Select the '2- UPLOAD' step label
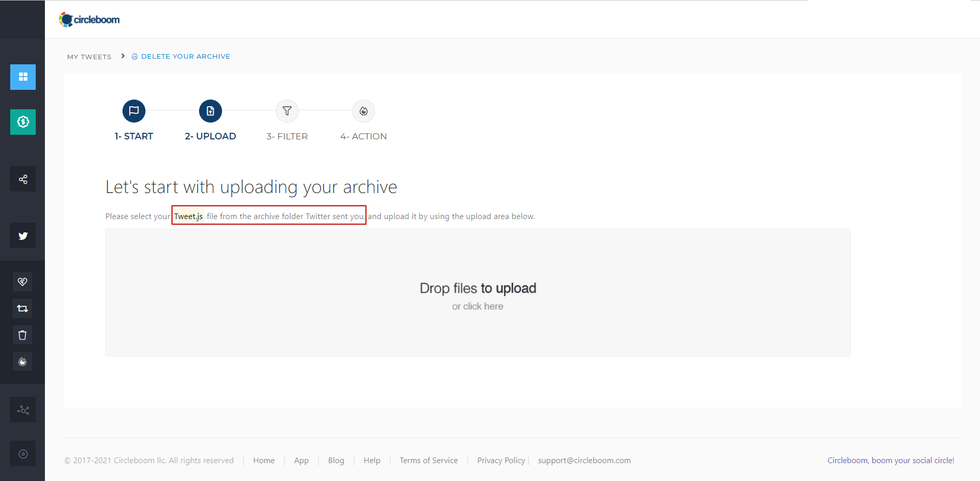The image size is (980, 481). click(210, 136)
